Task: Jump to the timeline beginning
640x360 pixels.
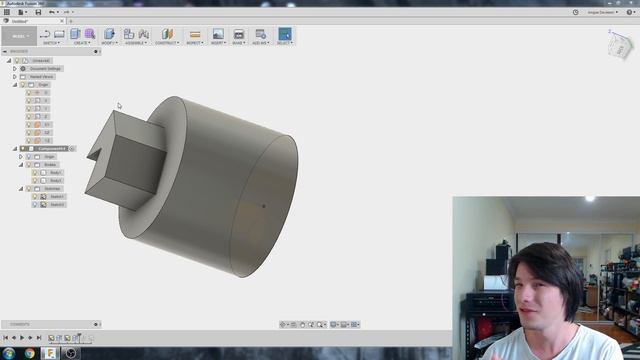Action: pos(5,338)
